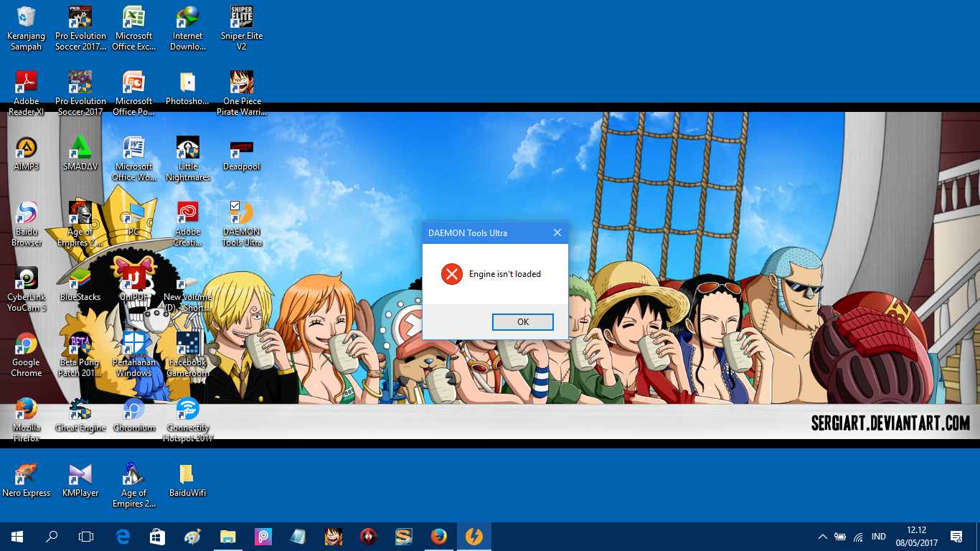Open the clock and date flyout

pyautogui.click(x=916, y=537)
